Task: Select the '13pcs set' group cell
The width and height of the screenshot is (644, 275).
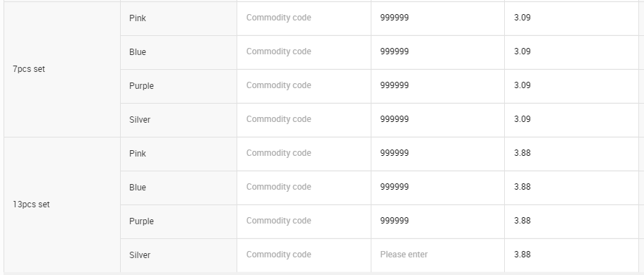Action: pos(62,204)
